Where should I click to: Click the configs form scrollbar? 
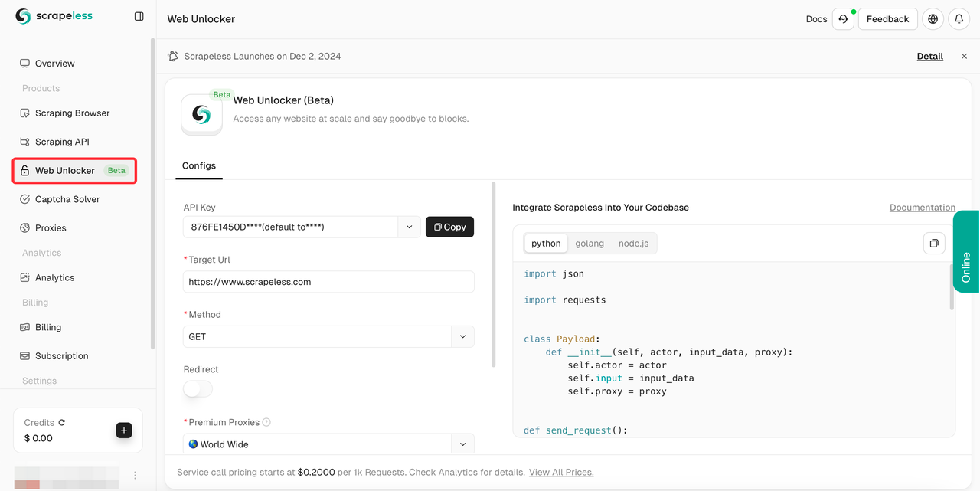(x=494, y=274)
